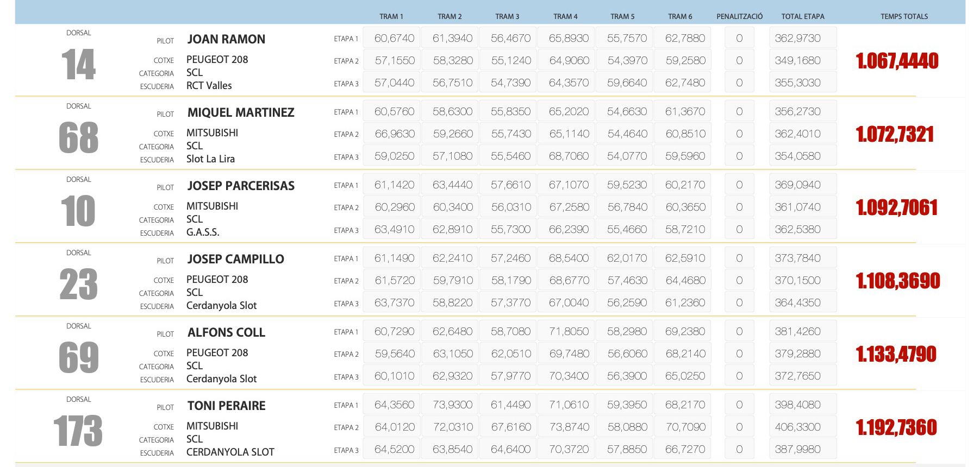
Task: Click Joan Ramon's Etapa 1 Tram 1 field 60,6740
Action: click(x=394, y=38)
